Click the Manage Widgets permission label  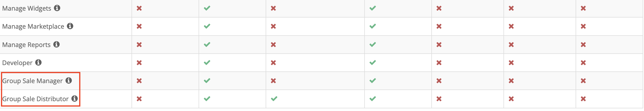tap(27, 8)
